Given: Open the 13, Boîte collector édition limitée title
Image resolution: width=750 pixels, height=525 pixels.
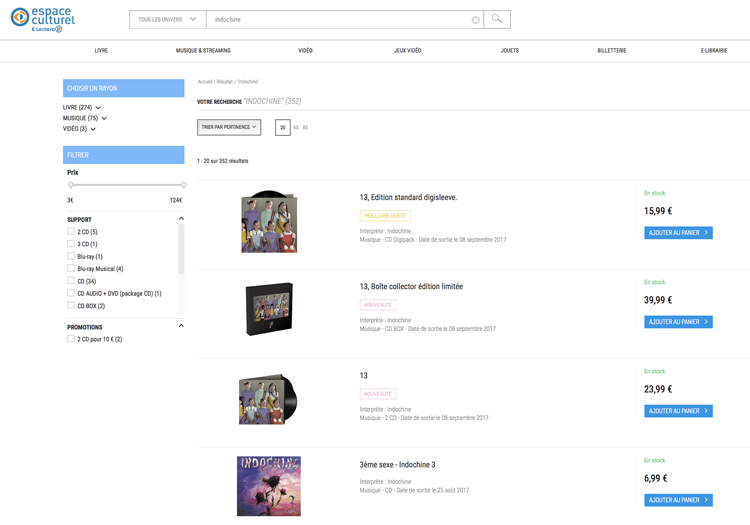Looking at the screenshot, I should pyautogui.click(x=411, y=286).
